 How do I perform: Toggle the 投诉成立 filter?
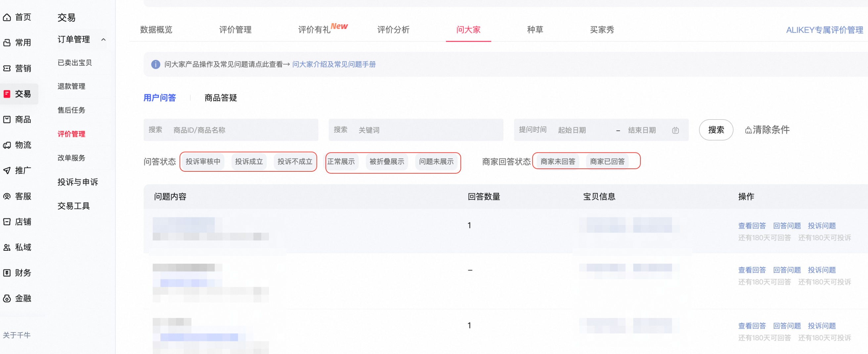249,161
